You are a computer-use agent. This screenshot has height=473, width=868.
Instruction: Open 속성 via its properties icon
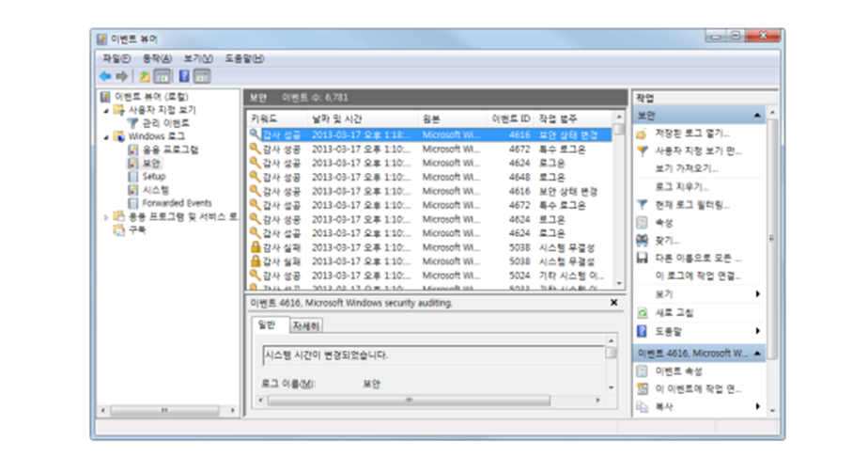[643, 223]
